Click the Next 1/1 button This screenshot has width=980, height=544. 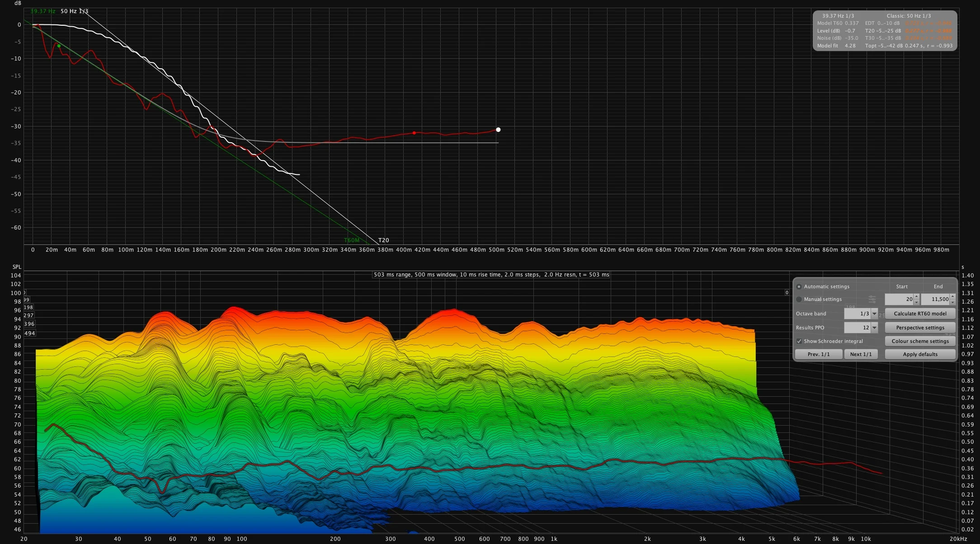861,354
